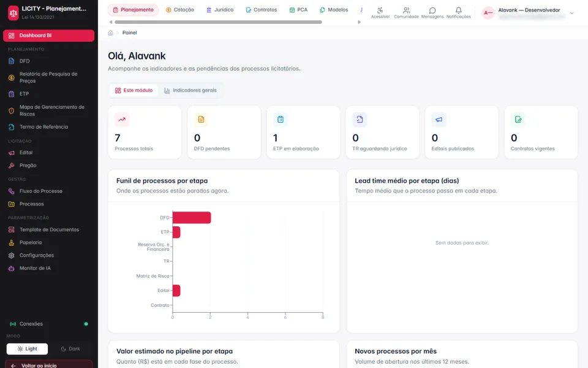This screenshot has width=588, height=368.
Task: Click the Monitor de IA robot icon
Action: pos(12,268)
